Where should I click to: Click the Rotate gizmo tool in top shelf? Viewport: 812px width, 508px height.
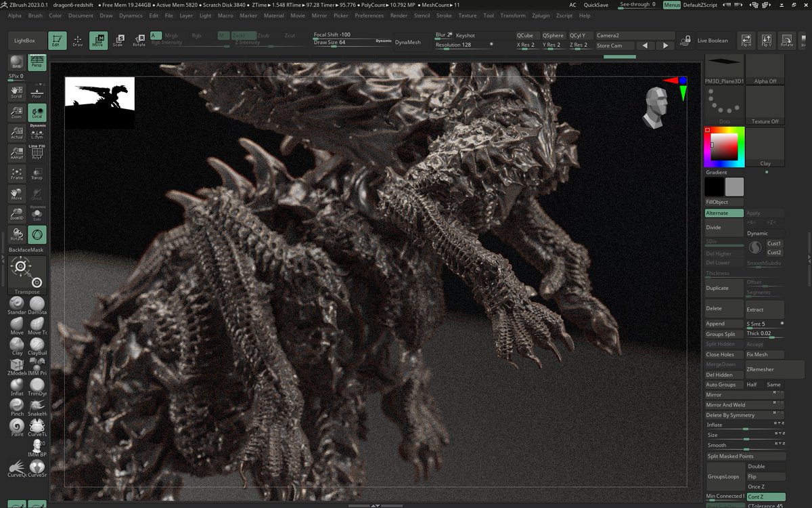[139, 41]
